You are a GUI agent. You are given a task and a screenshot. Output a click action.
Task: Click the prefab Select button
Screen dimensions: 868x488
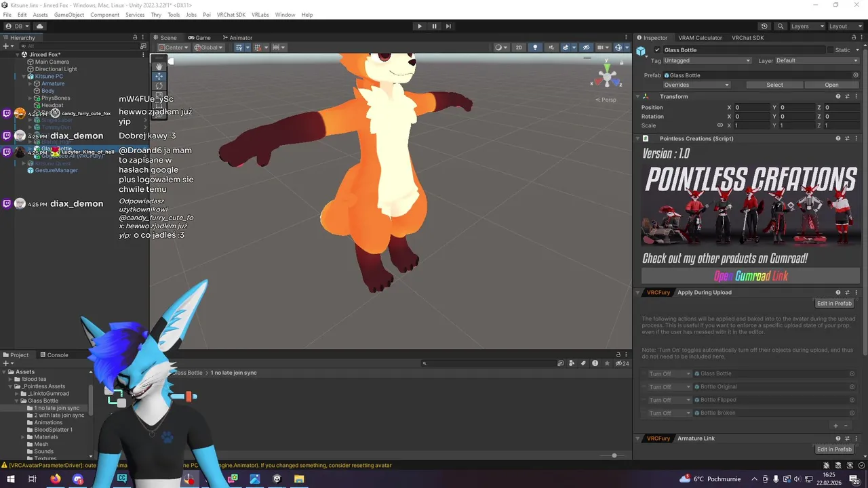(774, 85)
